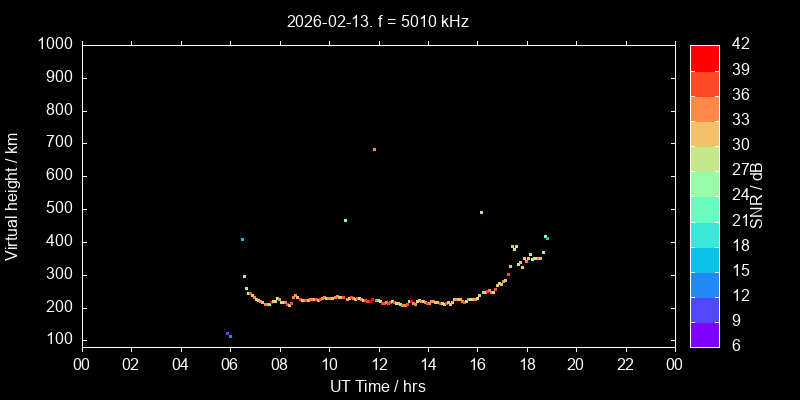Click the 'SNR / dB' colorbar label
Viewport: 800px width, 400px height.
[x=757, y=195]
